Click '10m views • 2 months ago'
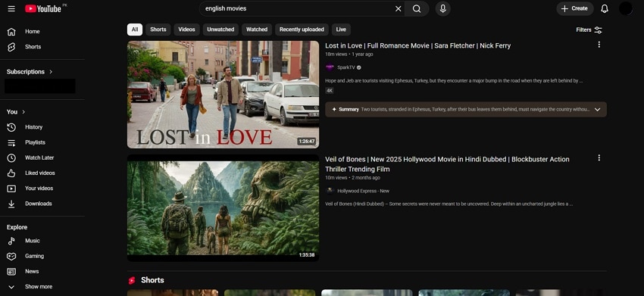Screen dimensions: 644x296 (352, 178)
